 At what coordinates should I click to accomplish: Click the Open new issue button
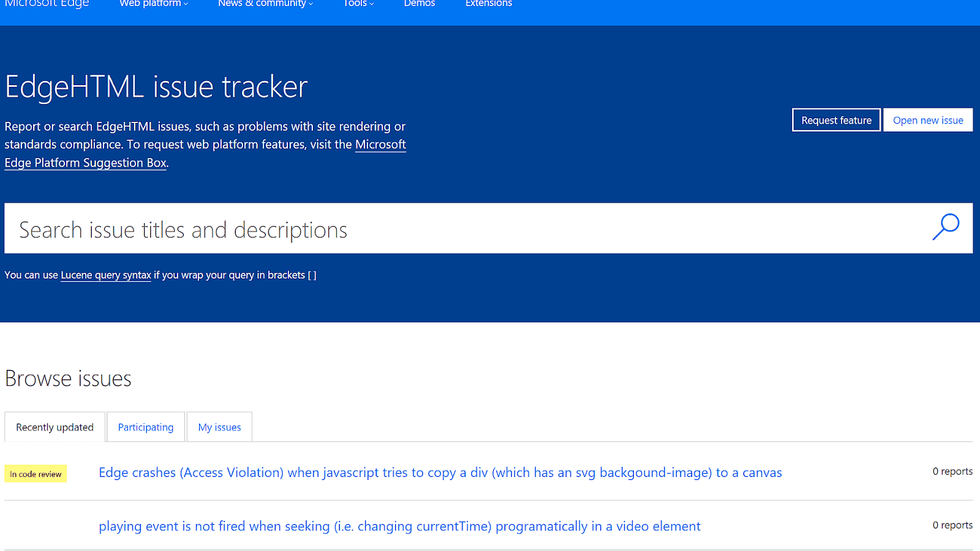point(928,120)
